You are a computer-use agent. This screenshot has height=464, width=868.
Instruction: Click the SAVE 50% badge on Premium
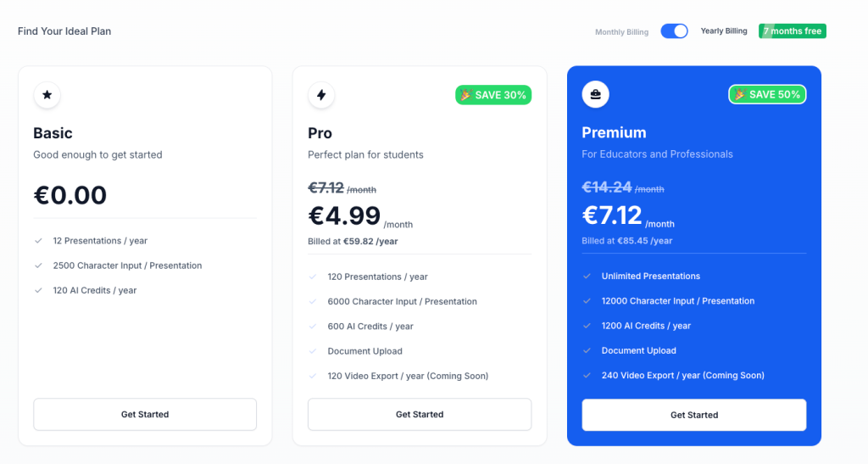point(767,94)
